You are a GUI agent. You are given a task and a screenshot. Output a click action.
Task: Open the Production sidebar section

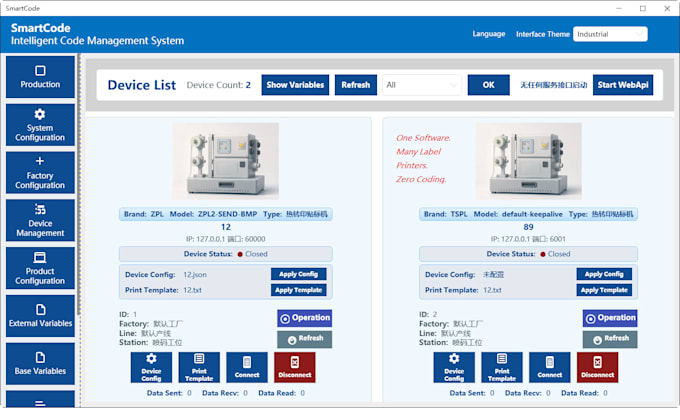[40, 77]
